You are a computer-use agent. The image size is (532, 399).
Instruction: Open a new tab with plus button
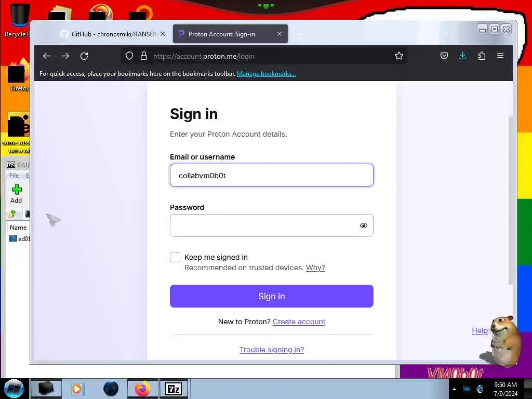[x=299, y=34]
